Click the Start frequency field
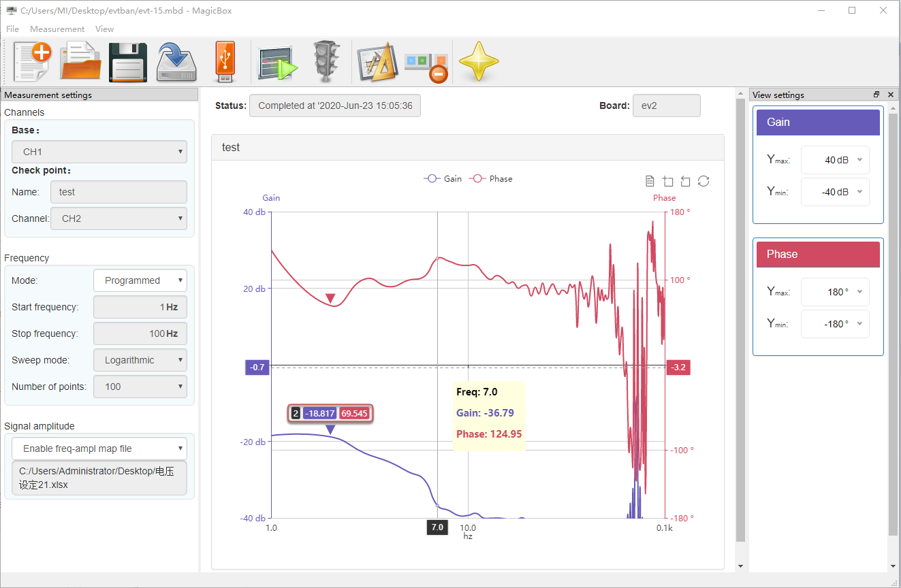The width and height of the screenshot is (901, 588). (140, 307)
